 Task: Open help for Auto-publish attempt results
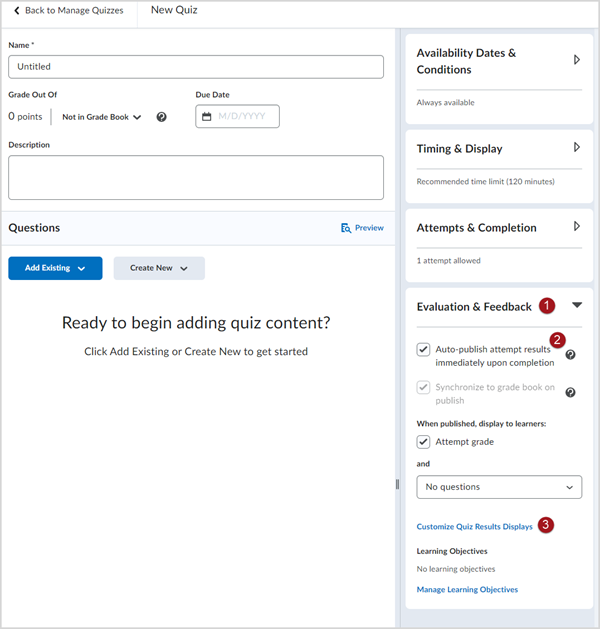click(570, 355)
